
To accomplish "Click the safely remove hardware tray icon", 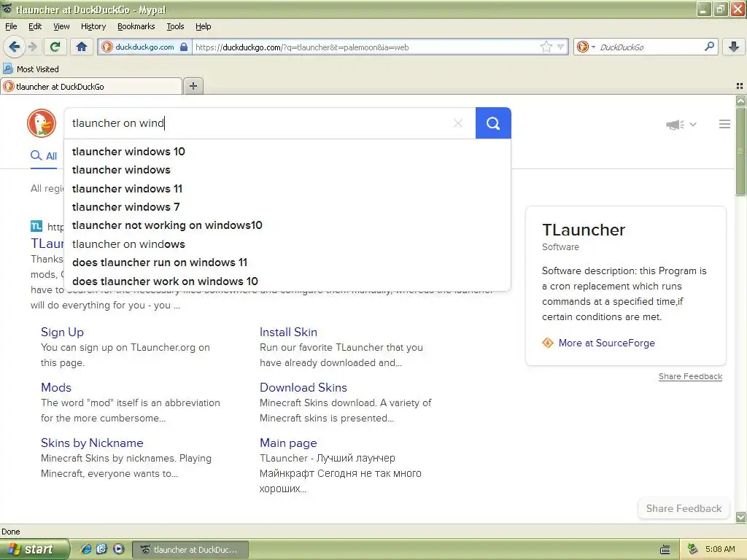I will pos(692,549).
